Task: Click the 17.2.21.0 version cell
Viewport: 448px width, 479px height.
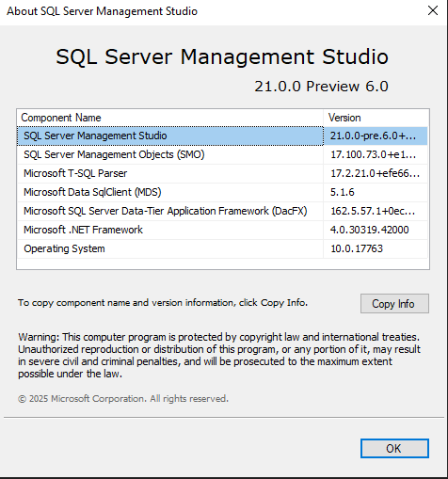Action: (376, 173)
